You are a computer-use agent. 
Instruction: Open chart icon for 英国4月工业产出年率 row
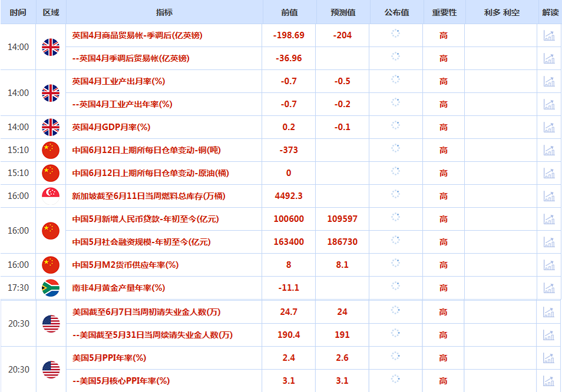(x=549, y=104)
